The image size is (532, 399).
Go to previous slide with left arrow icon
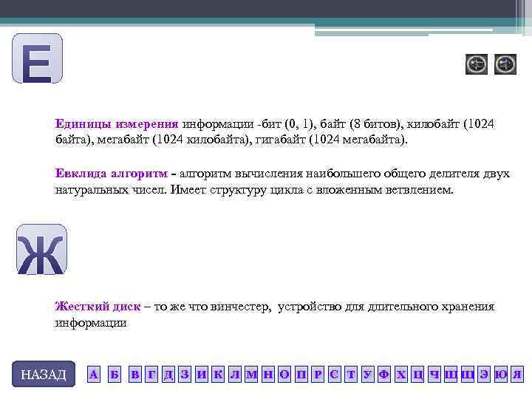point(477,64)
